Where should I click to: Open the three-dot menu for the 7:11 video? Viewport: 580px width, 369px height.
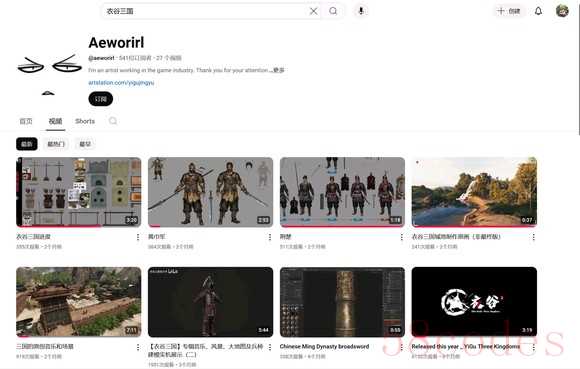pos(138,347)
